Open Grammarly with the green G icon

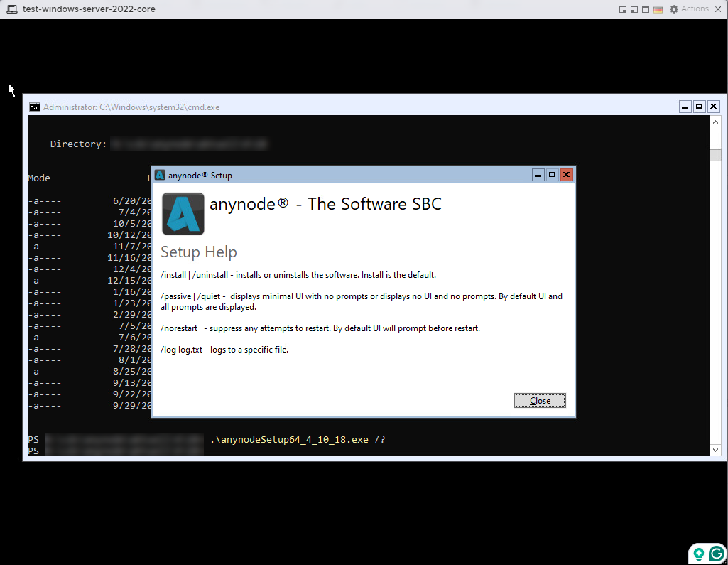(716, 553)
